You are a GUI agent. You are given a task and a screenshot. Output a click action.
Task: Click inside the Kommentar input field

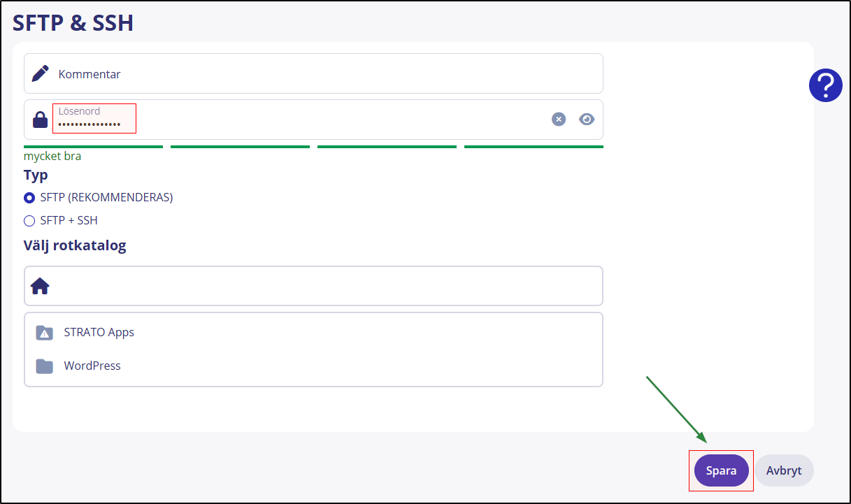click(315, 73)
